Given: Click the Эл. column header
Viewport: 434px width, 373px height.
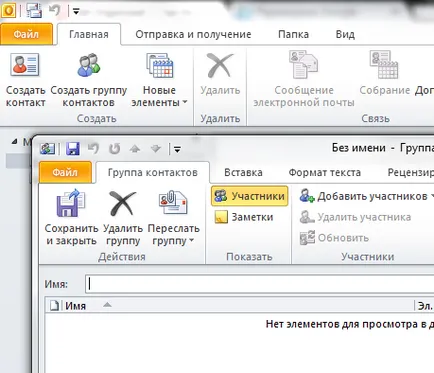Looking at the screenshot, I should pos(425,306).
